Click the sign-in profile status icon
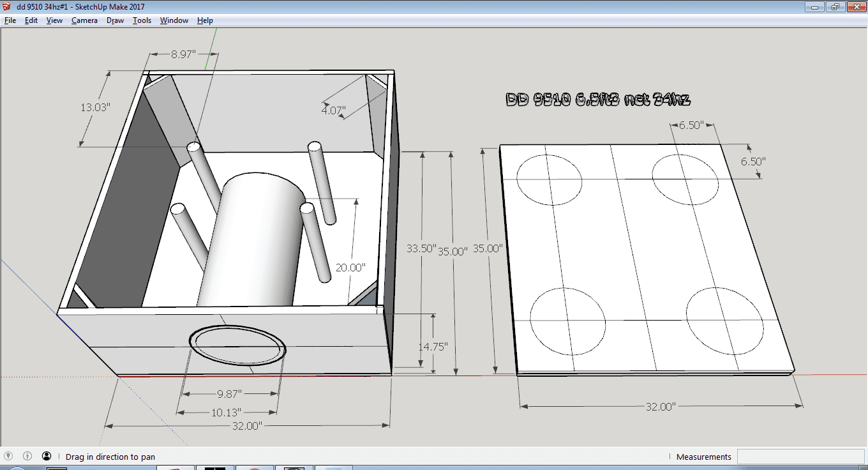Viewport: 868px width, 470px height. coord(47,456)
